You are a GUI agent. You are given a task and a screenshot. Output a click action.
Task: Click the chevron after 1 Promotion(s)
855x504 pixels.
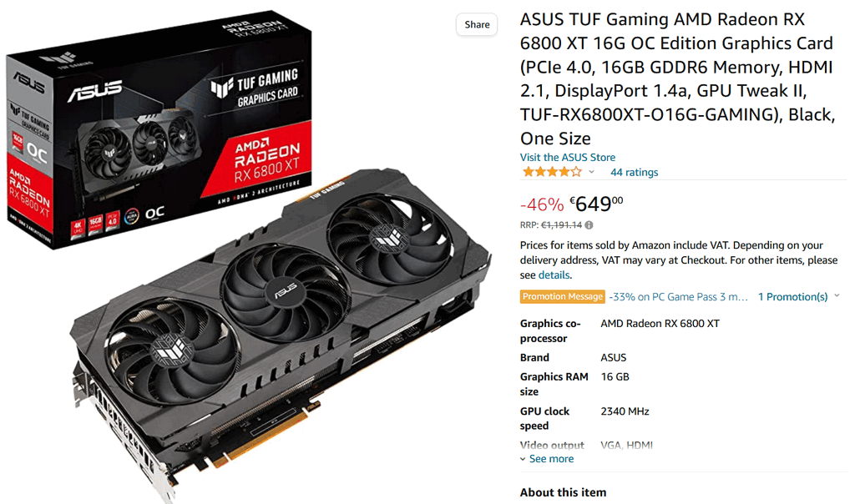point(837,296)
